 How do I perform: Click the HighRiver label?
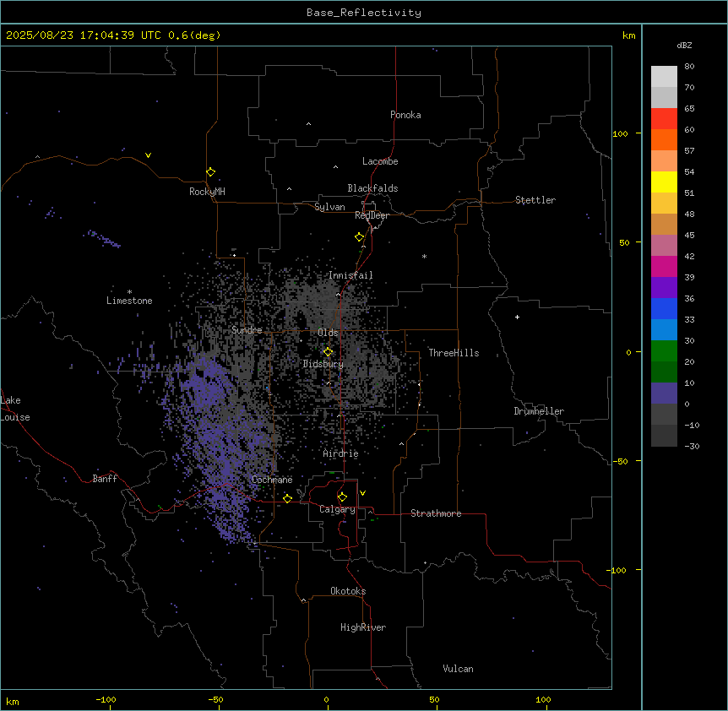(x=363, y=627)
